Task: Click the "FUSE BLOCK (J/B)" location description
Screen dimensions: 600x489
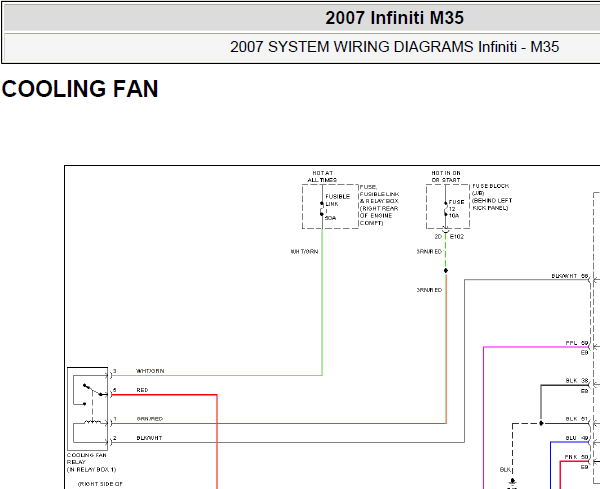Action: [x=492, y=197]
